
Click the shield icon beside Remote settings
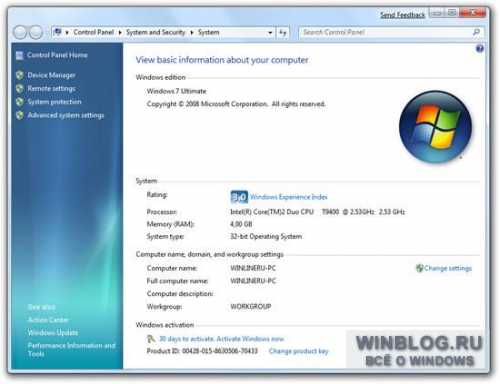(20, 88)
